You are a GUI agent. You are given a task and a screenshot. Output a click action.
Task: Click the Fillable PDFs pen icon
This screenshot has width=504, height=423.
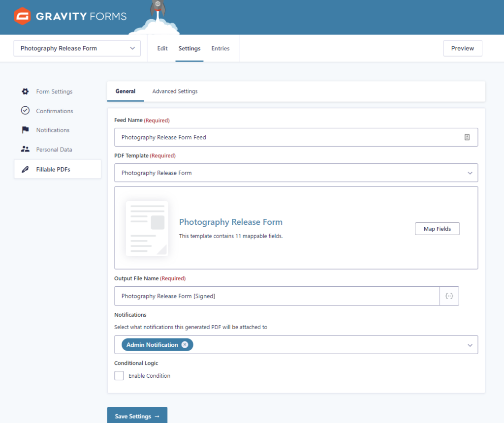pyautogui.click(x=25, y=169)
